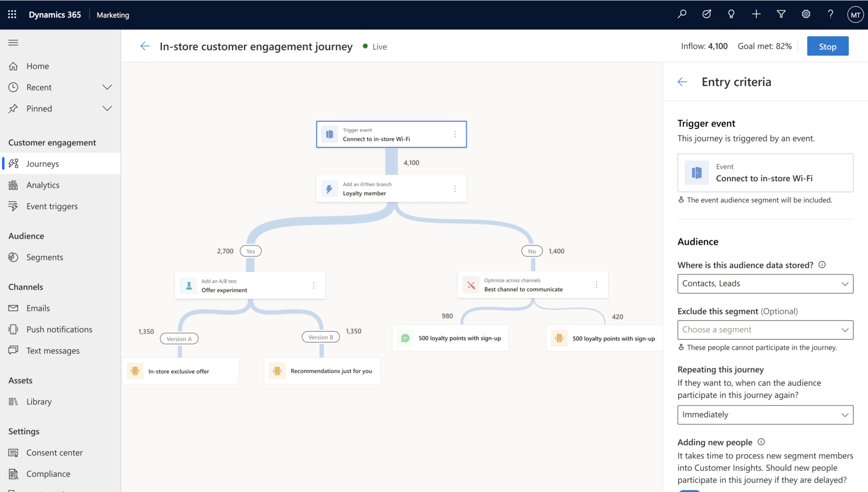Select the Yes branch label

(251, 251)
